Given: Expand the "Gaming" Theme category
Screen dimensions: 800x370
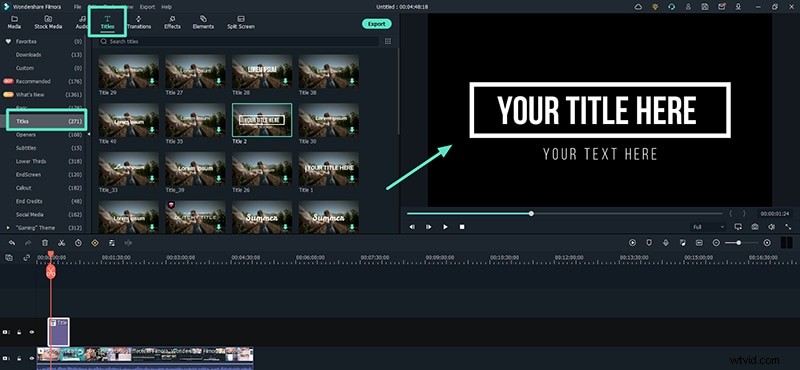Looking at the screenshot, I should (8, 228).
